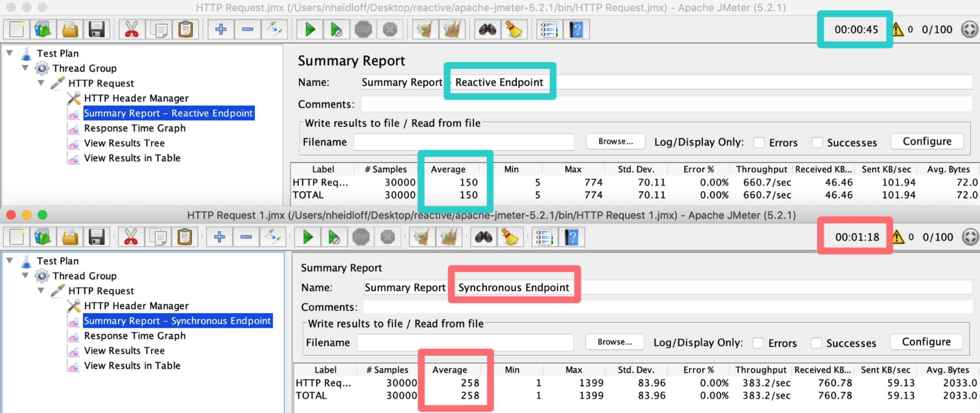The image size is (980, 413).
Task: Select View Results in Table in Reactive Endpoint window
Action: pyautogui.click(x=132, y=158)
